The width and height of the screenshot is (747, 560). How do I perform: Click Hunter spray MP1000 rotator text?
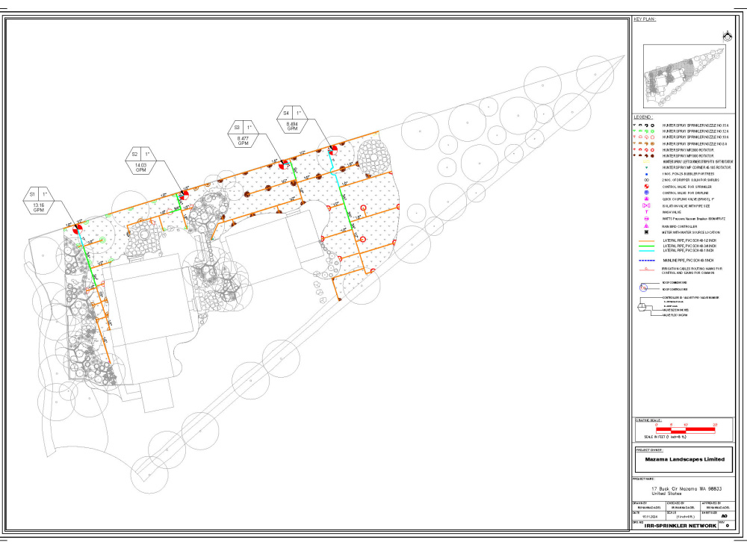pos(688,156)
